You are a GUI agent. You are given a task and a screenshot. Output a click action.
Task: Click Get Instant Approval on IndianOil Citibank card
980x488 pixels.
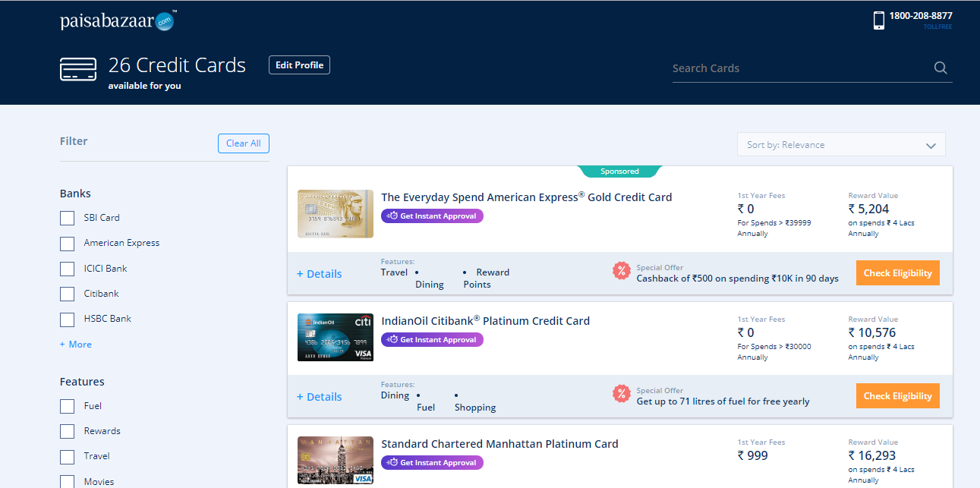click(432, 340)
